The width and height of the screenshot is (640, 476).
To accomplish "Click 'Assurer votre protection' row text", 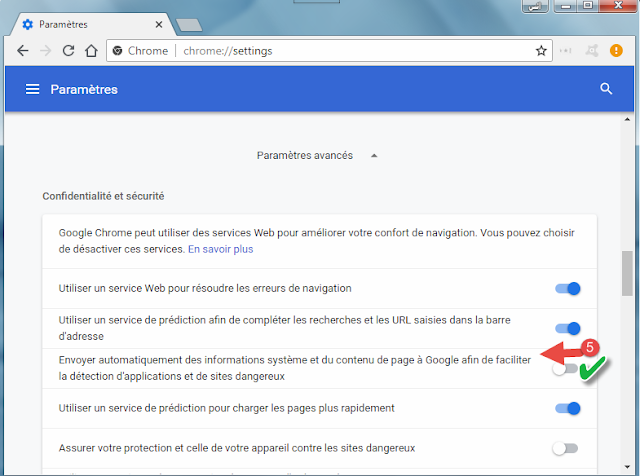I will [x=237, y=448].
